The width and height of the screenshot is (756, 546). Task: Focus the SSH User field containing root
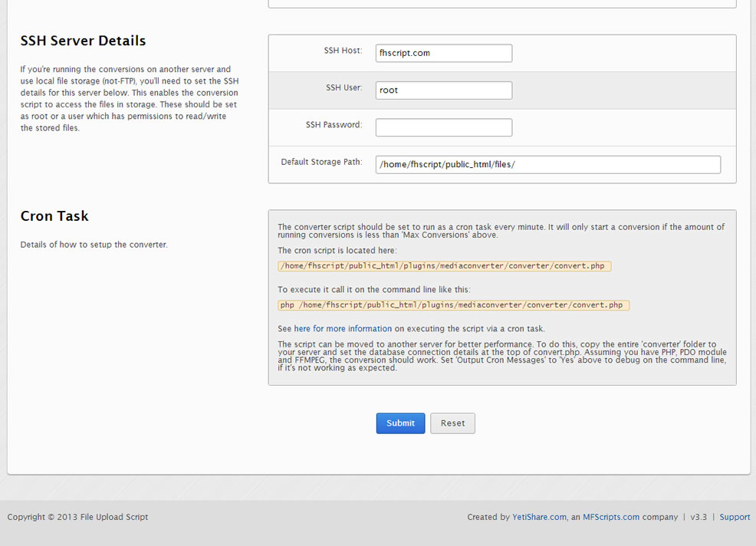point(444,90)
